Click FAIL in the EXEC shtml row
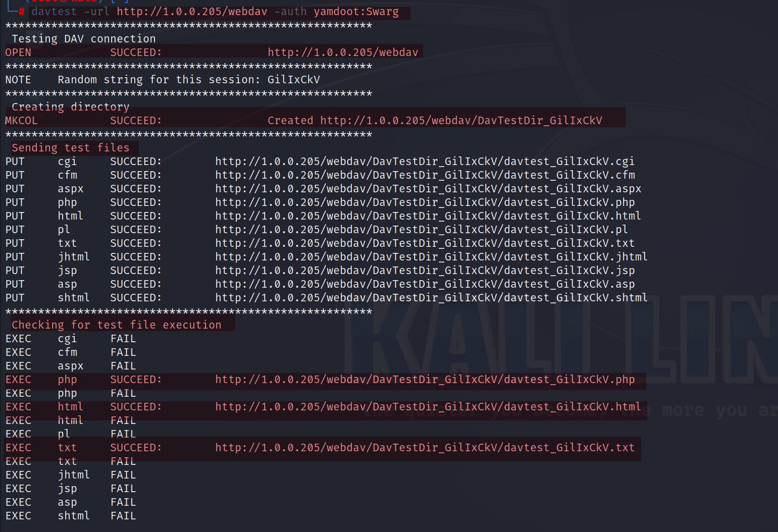778x532 pixels. point(123,516)
